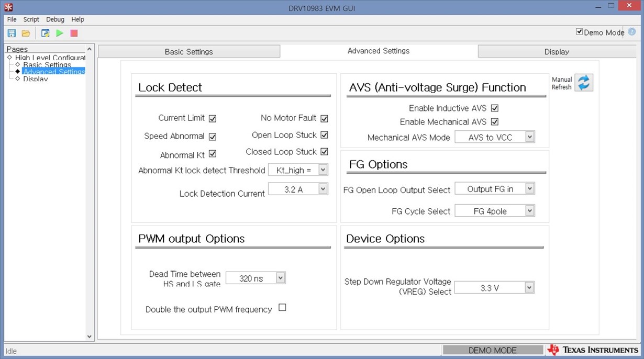Select Display in the Pages tree
Image resolution: width=644 pixels, height=359 pixels.
click(36, 79)
